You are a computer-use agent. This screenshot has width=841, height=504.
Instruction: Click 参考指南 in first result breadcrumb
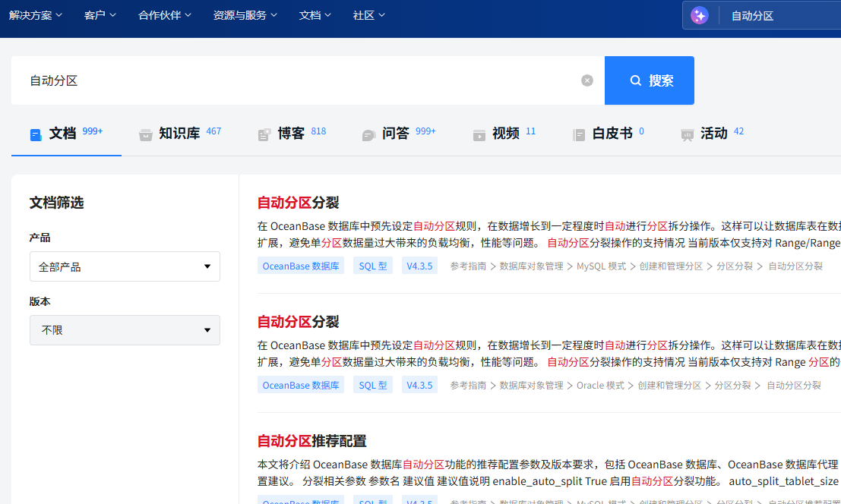tap(468, 266)
